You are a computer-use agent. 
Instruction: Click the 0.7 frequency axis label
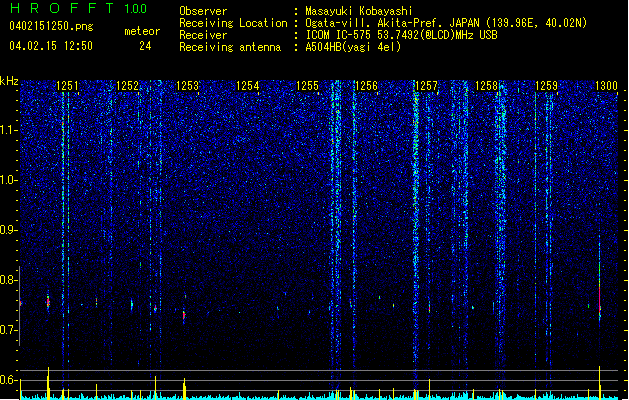click(x=8, y=330)
